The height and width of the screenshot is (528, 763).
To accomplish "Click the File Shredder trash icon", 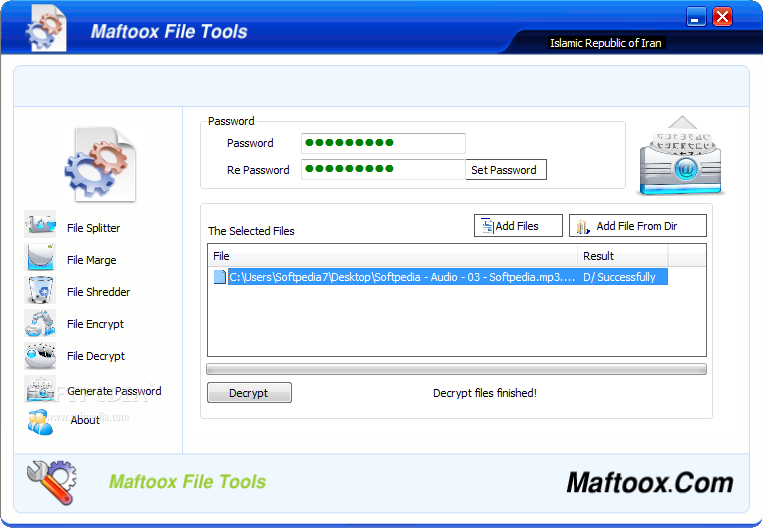I will tap(40, 290).
